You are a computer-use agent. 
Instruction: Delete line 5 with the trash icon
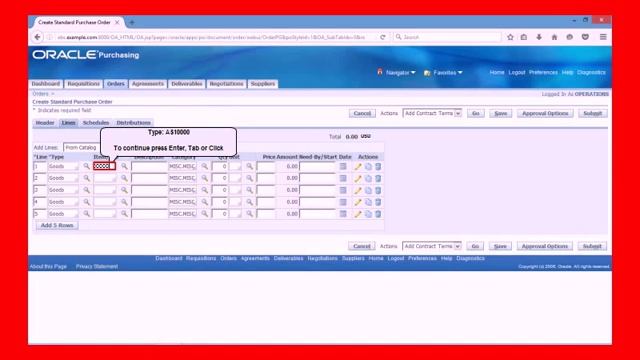(378, 214)
